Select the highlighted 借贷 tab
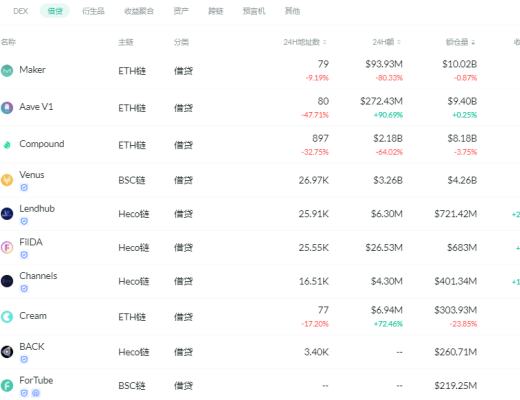Screen dimensions: 520x400 55,11
